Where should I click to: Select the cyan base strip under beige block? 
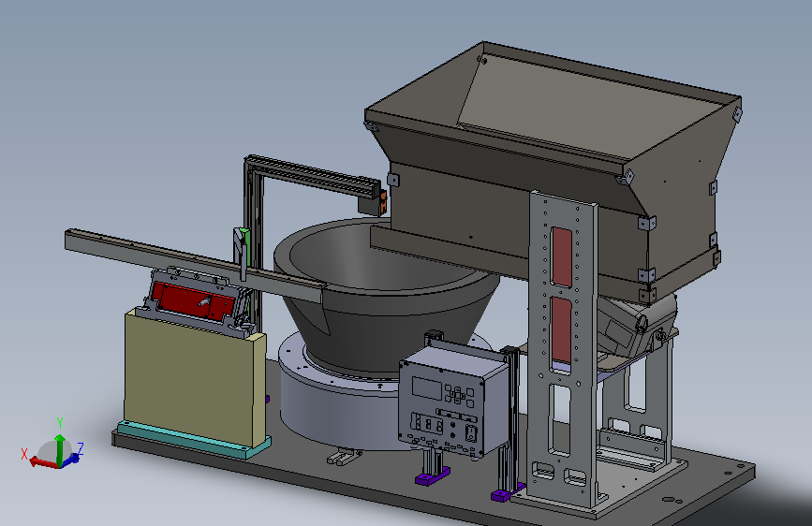point(192,441)
